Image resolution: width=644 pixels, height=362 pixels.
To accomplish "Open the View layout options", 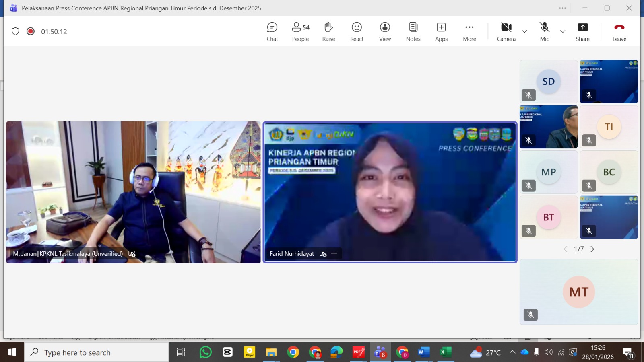I will click(385, 32).
